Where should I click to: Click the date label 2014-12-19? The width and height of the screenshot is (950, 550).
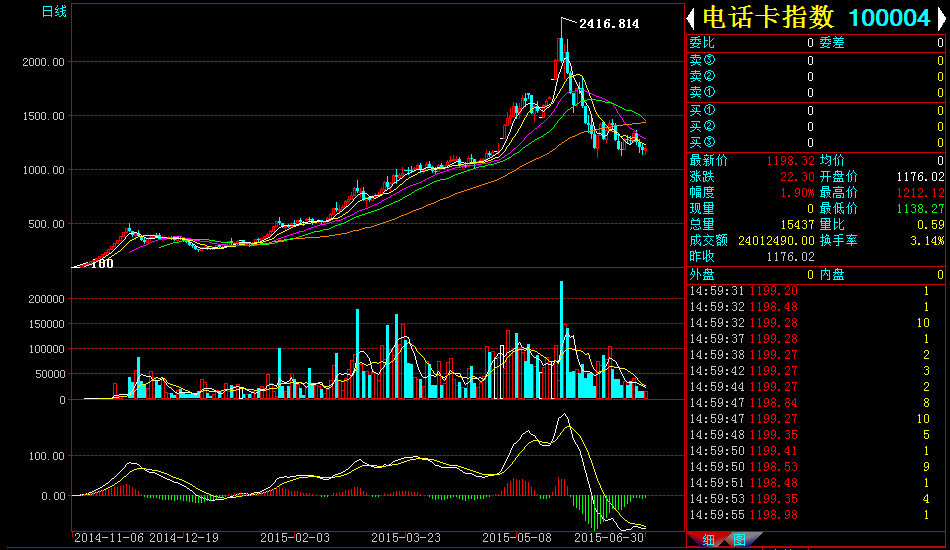point(184,538)
